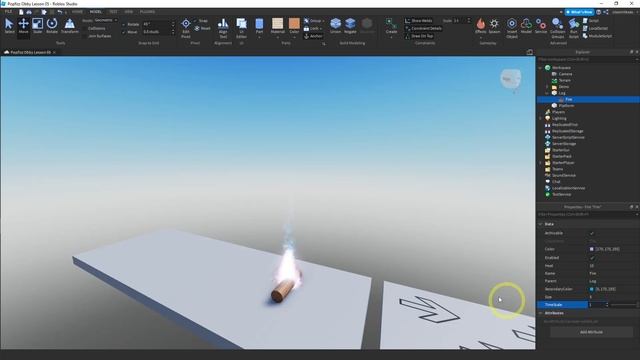Toggle the Join Surfaces checkbox
The width and height of the screenshot is (640, 360).
(x=84, y=36)
